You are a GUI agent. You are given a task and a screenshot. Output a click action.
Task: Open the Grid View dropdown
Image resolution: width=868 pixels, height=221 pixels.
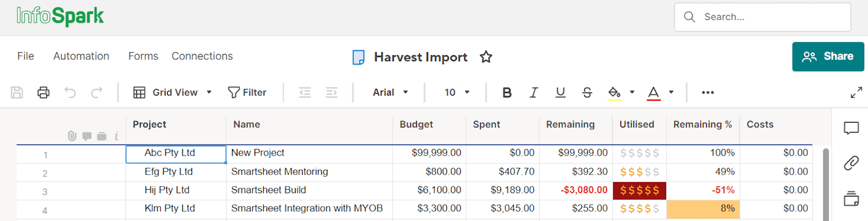[173, 92]
